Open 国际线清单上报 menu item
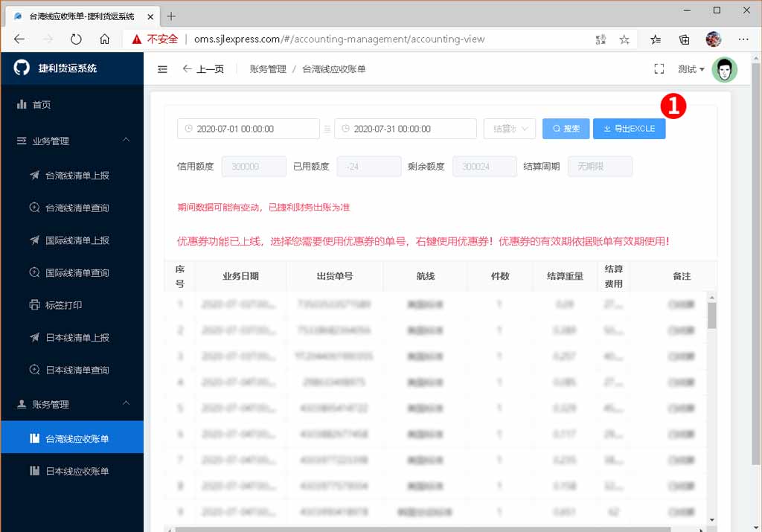This screenshot has width=762, height=532. (72, 240)
